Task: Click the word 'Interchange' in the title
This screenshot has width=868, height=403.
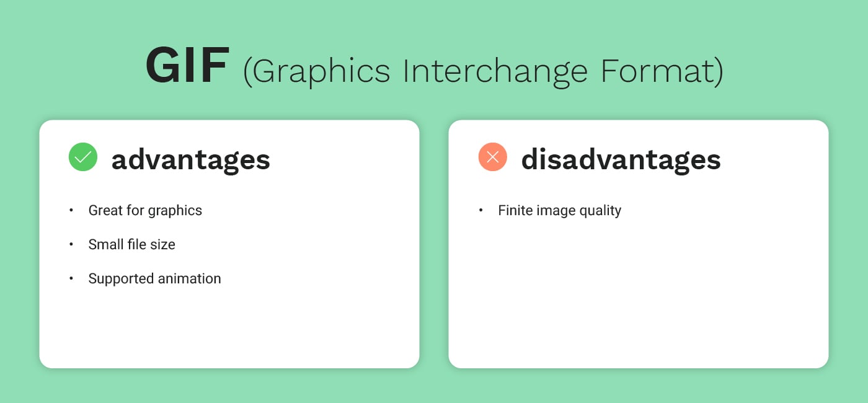Action: click(x=495, y=71)
